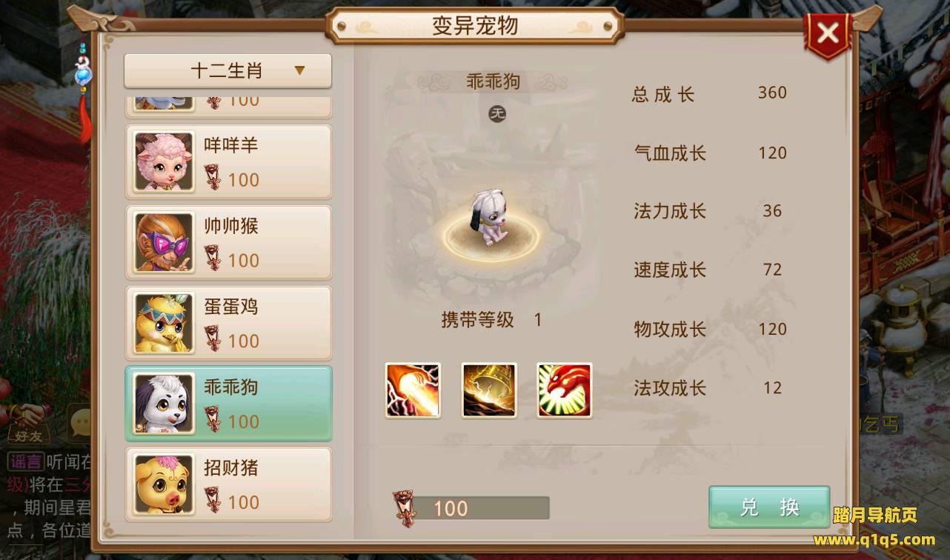Screen dimensions: 950x560
Task: Select the 招财猪 pig pet portrait
Action: (165, 484)
